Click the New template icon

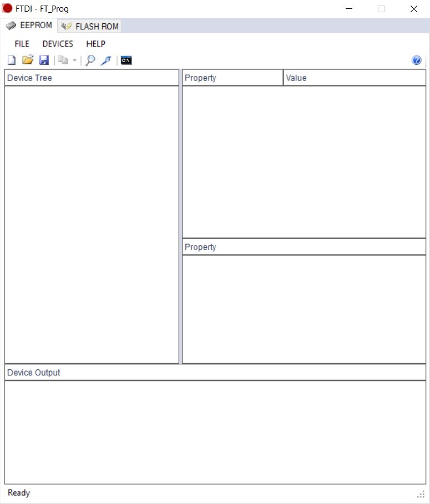tap(11, 60)
